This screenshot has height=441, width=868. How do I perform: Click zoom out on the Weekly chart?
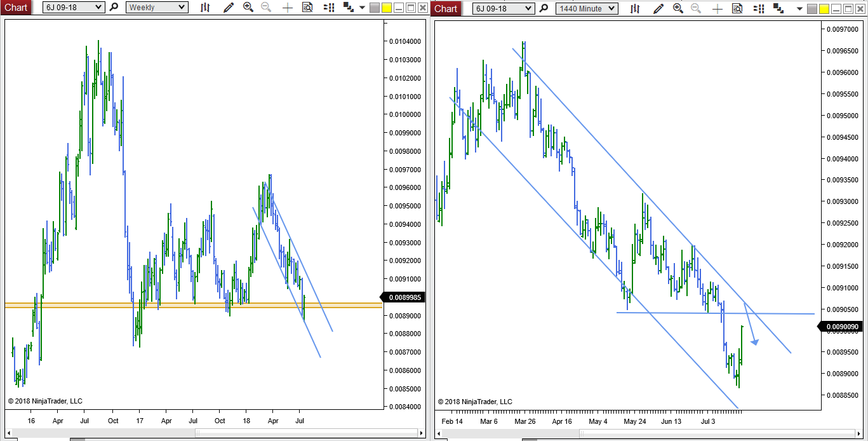click(x=266, y=8)
